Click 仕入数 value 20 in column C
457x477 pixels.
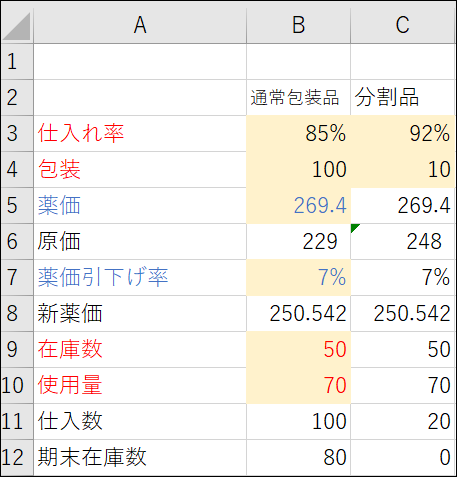pyautogui.click(x=403, y=422)
